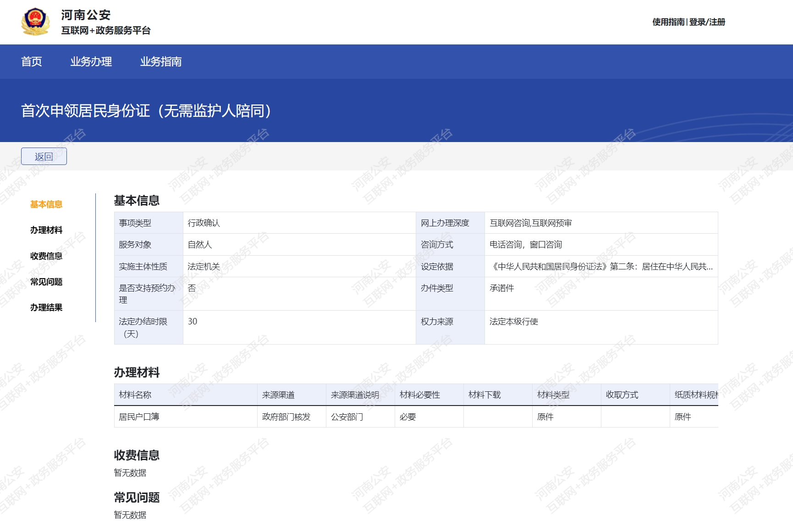Click the 河南公安 platform title text
Viewport: 793px width, 532px height.
coord(86,15)
